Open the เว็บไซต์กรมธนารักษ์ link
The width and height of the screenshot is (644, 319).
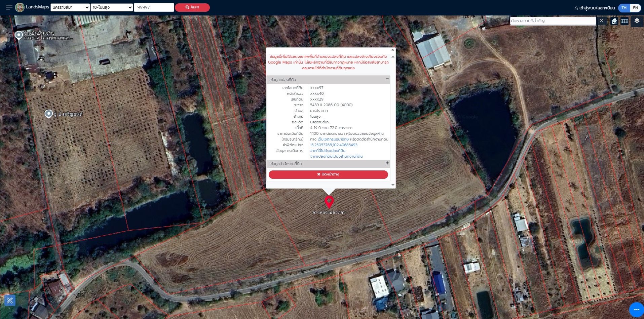click(333, 139)
